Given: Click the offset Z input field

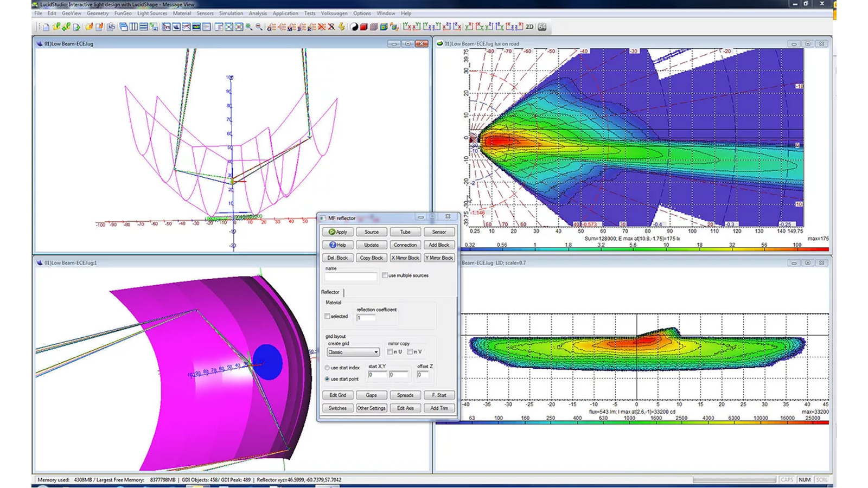Looking at the screenshot, I should [x=423, y=375].
